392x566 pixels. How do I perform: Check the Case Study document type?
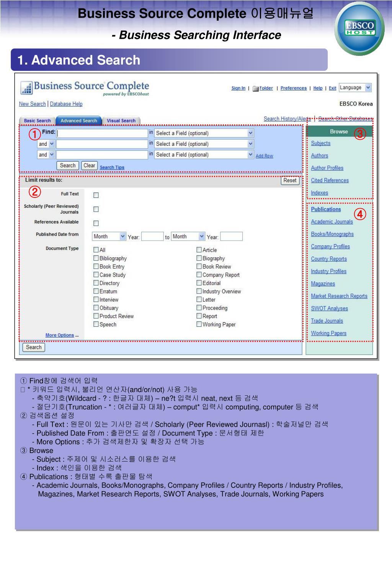(x=96, y=274)
